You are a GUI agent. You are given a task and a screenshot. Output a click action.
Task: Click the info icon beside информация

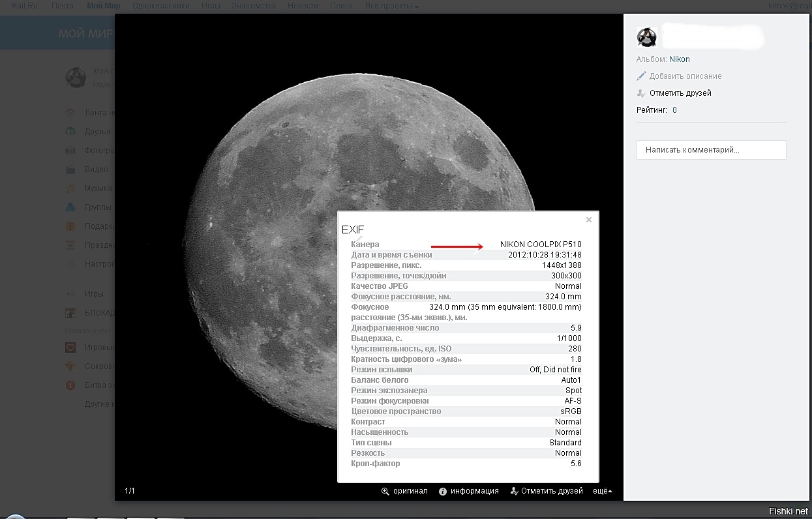pyautogui.click(x=443, y=491)
